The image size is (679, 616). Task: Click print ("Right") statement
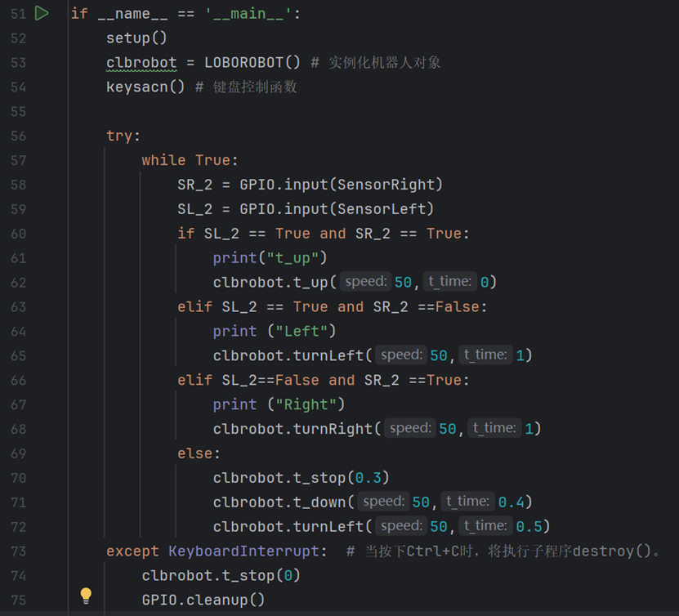(279, 404)
